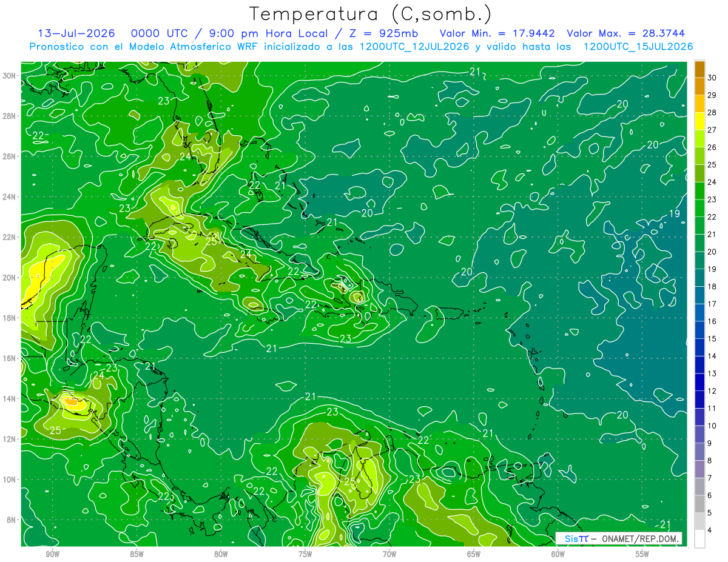Image resolution: width=728 pixels, height=562 pixels.
Task: Select the white legend swatch below label 4
Action: click(699, 538)
